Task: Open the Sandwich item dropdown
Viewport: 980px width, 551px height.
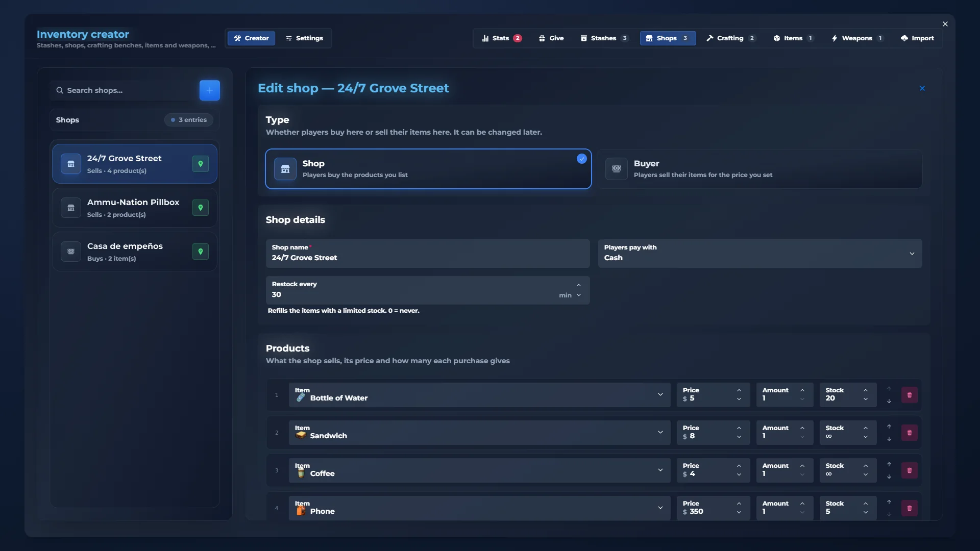Action: (x=480, y=433)
